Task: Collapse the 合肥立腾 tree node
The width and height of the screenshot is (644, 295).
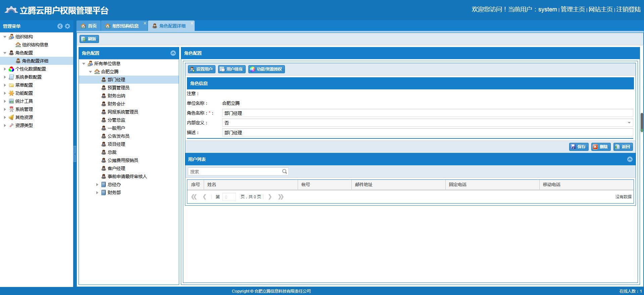Action: pyautogui.click(x=90, y=72)
